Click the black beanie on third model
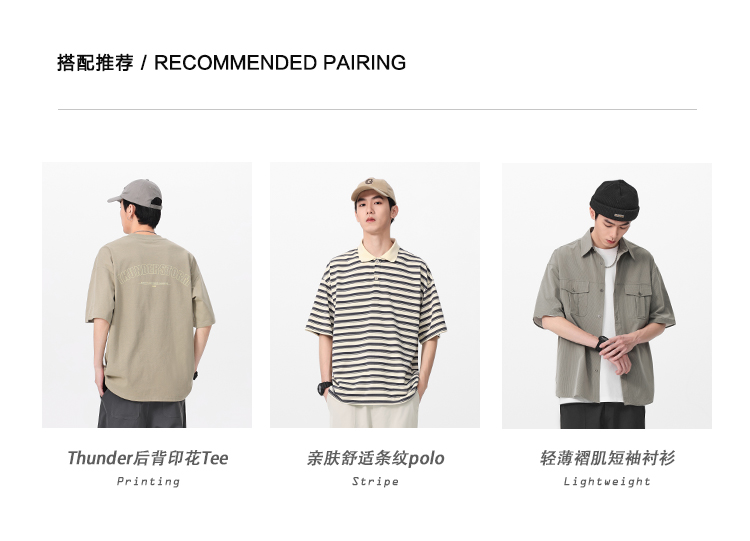Viewport: 750px width, 541px height. tap(615, 200)
